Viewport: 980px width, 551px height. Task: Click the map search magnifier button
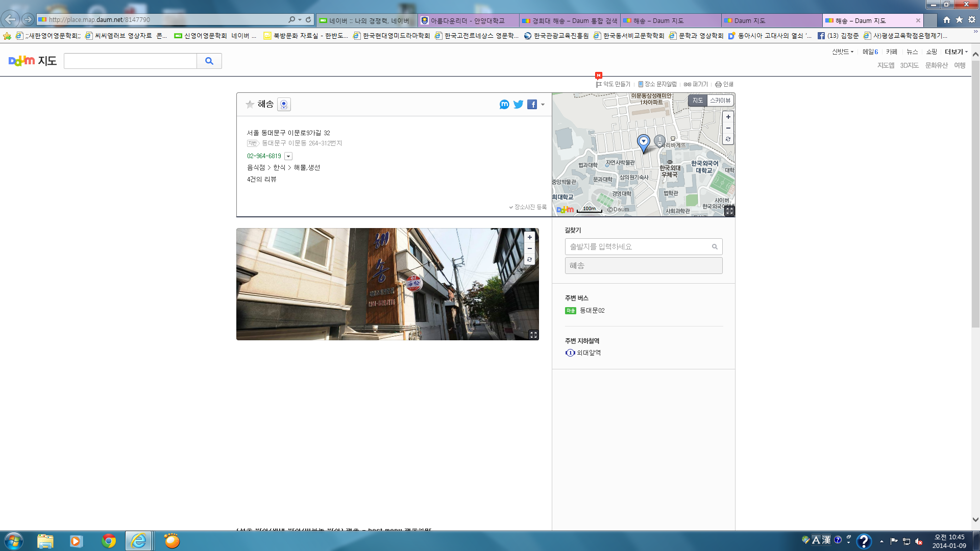(209, 61)
